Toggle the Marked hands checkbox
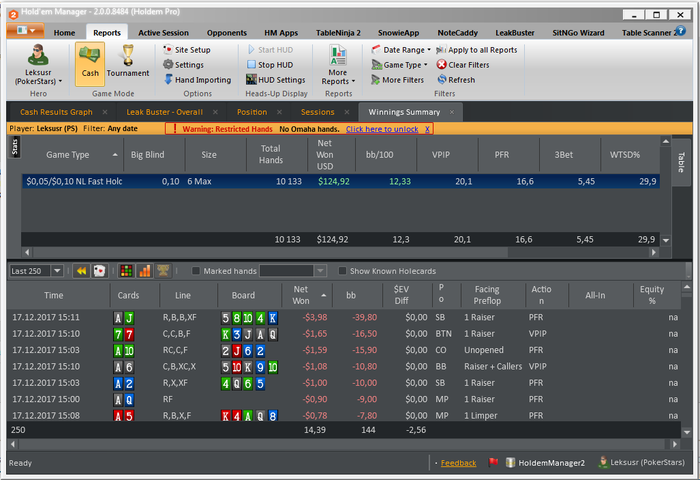The width and height of the screenshot is (700, 480). (196, 271)
